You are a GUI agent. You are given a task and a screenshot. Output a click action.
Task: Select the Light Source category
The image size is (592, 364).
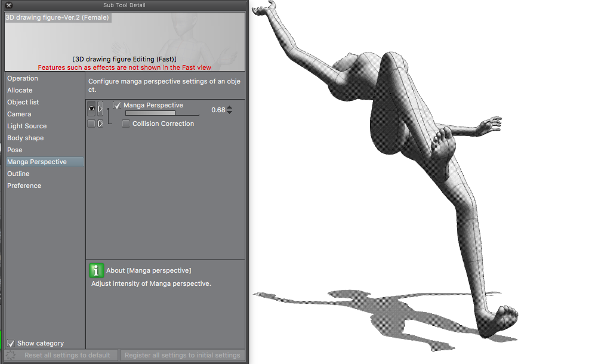pos(27,126)
